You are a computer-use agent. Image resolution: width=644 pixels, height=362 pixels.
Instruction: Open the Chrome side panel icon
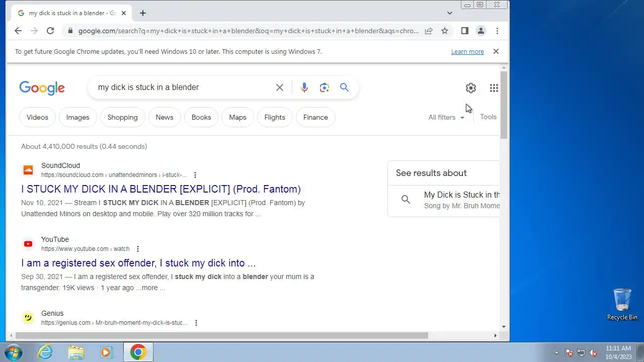pyautogui.click(x=465, y=31)
